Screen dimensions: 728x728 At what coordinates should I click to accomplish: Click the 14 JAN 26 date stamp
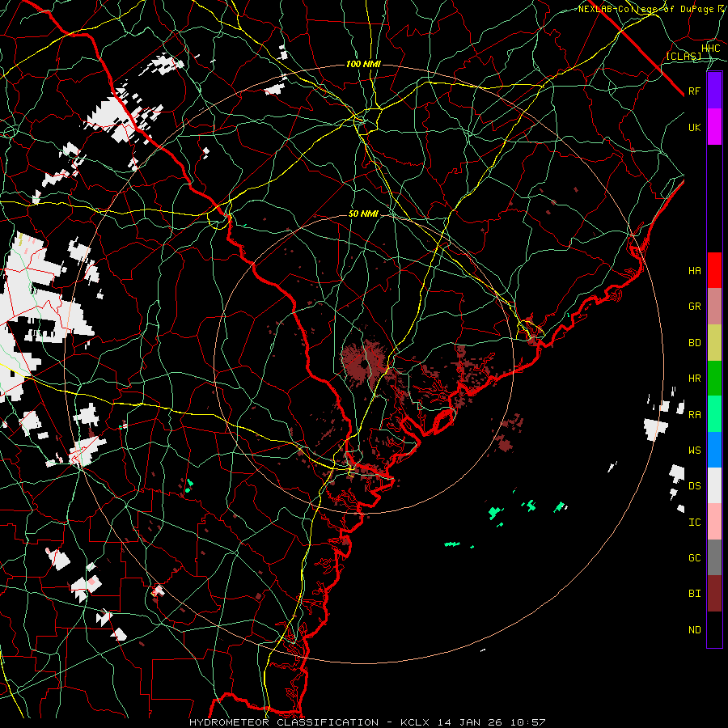click(x=472, y=722)
